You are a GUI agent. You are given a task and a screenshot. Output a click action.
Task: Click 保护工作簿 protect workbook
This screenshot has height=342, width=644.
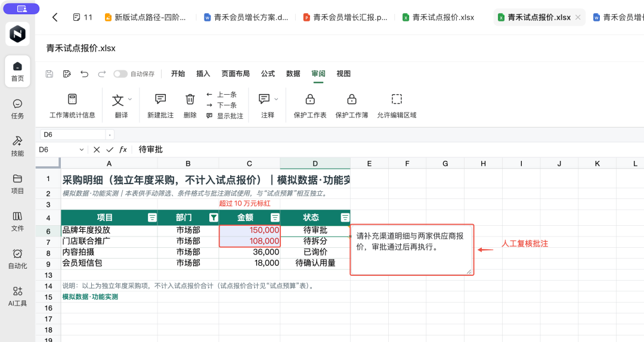click(352, 105)
